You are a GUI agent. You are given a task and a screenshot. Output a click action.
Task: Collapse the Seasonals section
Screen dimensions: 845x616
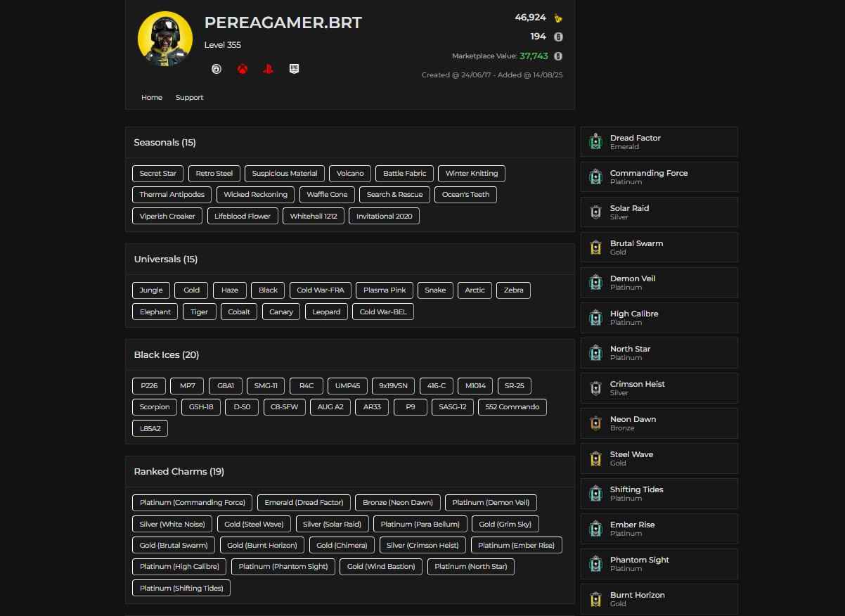[x=165, y=142]
